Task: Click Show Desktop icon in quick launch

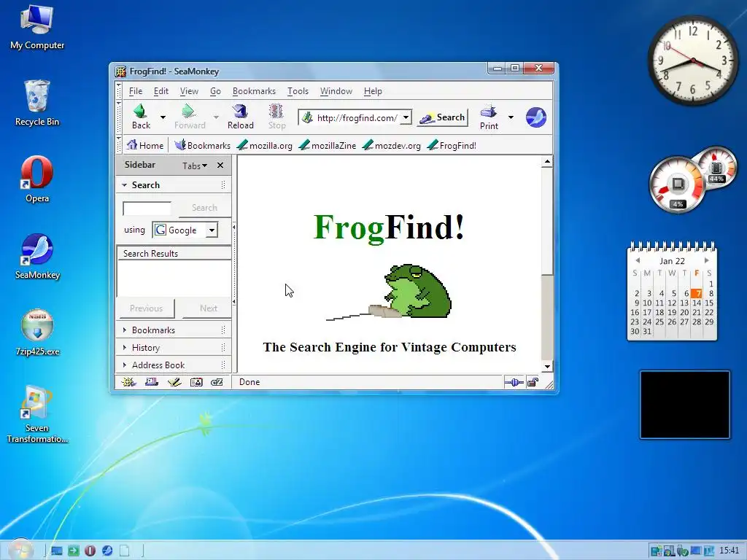Action: pos(57,551)
